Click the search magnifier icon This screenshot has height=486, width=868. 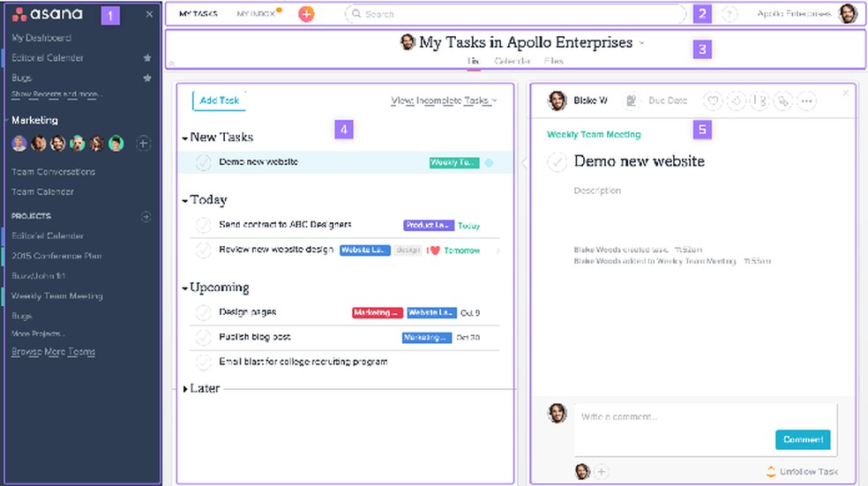(356, 14)
